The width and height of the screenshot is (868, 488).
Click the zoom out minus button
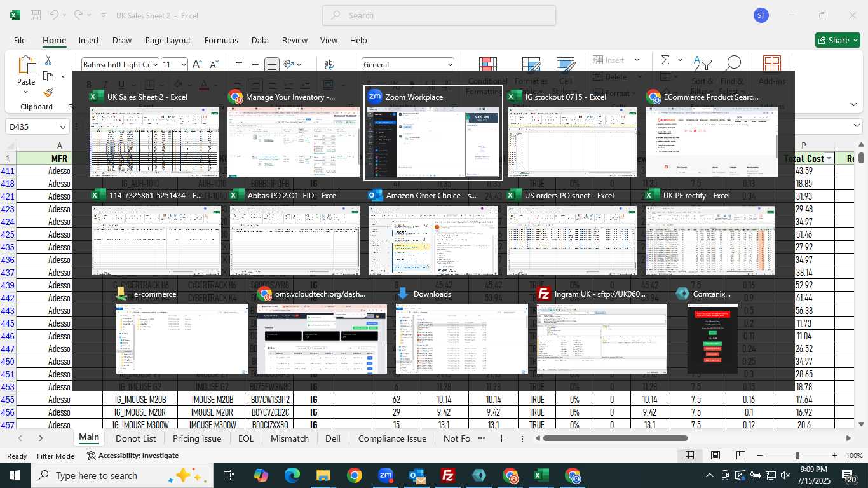(760, 456)
